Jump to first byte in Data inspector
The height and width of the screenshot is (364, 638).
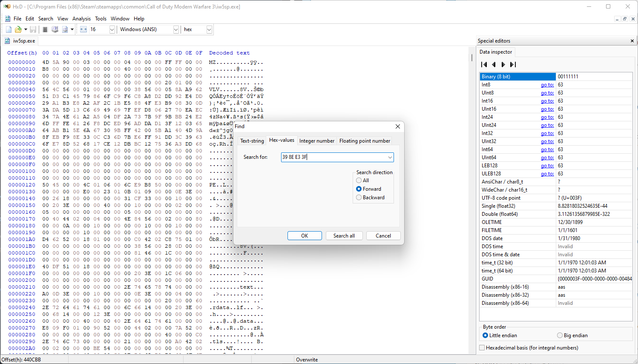484,65
